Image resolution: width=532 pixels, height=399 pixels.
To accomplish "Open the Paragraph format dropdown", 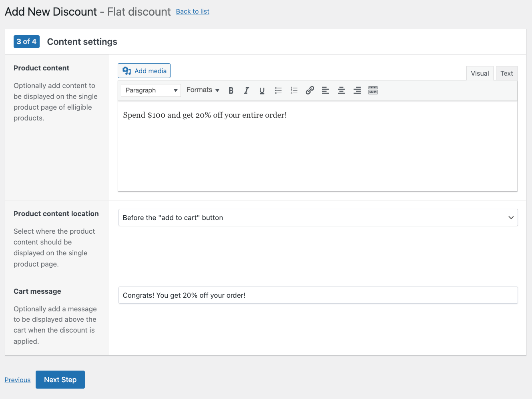I will coord(151,90).
